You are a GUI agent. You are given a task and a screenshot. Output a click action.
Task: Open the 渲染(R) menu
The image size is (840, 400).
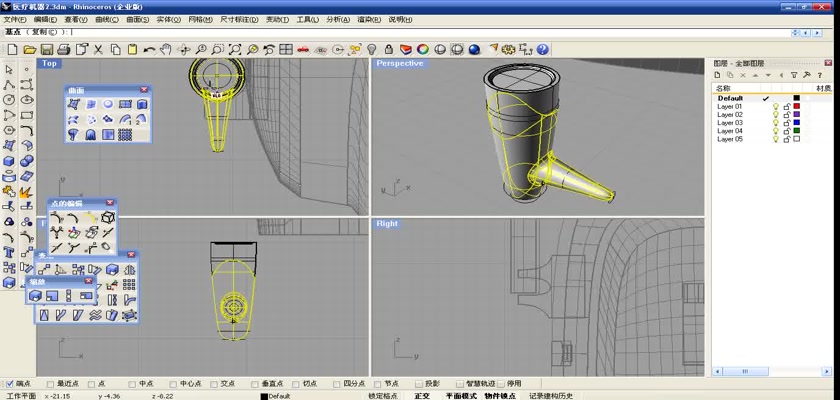click(x=369, y=20)
